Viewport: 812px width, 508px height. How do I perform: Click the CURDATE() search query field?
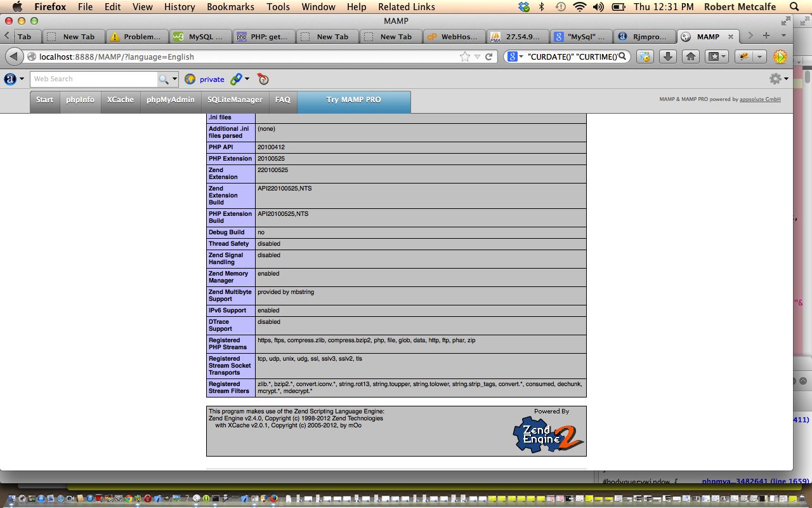coord(572,57)
